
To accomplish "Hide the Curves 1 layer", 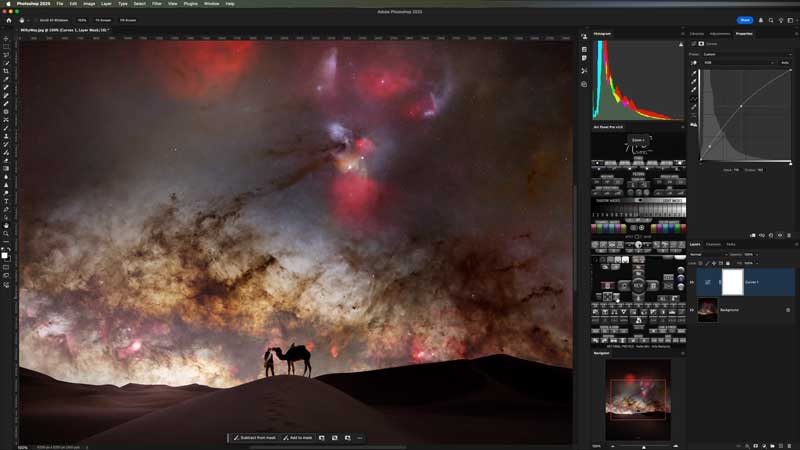I will click(692, 282).
